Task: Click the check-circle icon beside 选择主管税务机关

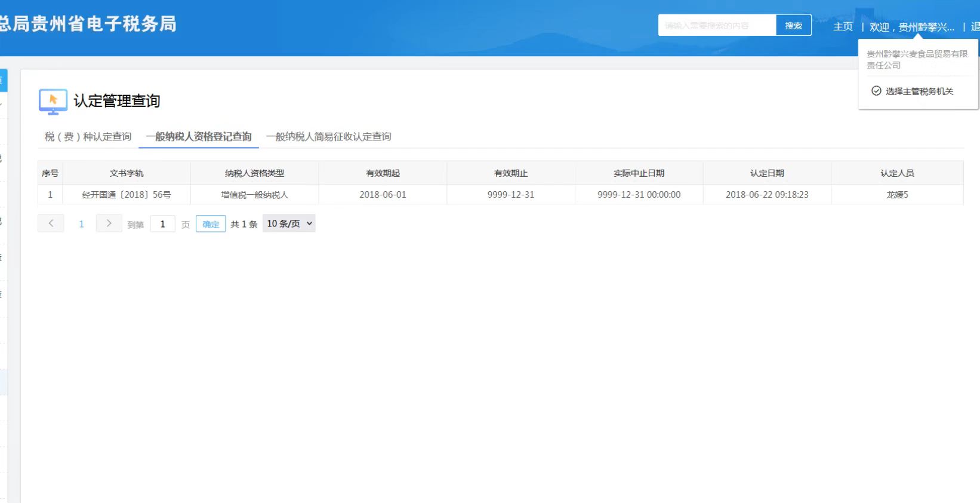Action: coord(876,91)
